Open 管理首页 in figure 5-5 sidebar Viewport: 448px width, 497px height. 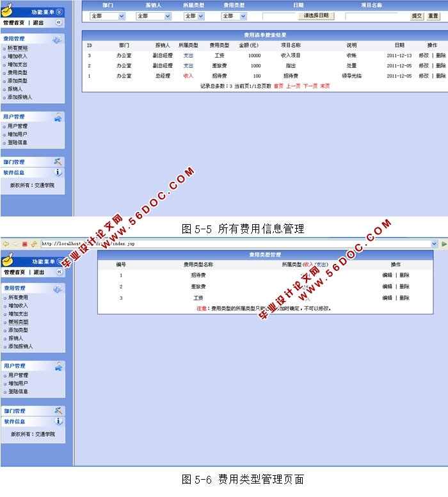click(x=13, y=23)
